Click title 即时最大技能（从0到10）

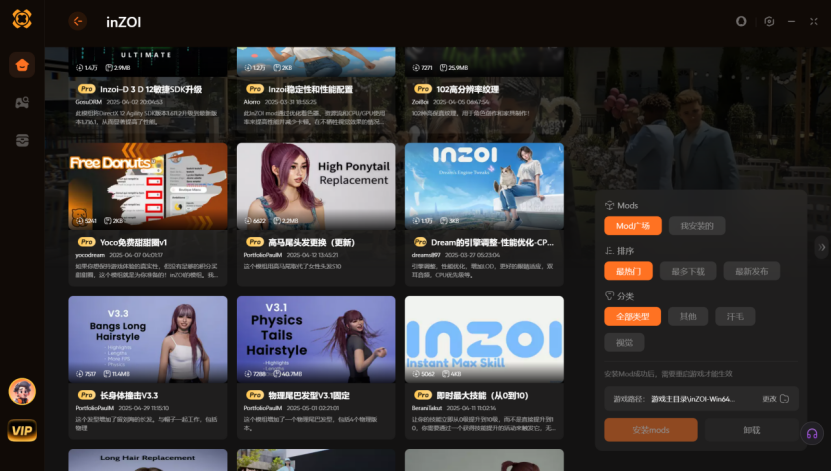pyautogui.click(x=482, y=395)
